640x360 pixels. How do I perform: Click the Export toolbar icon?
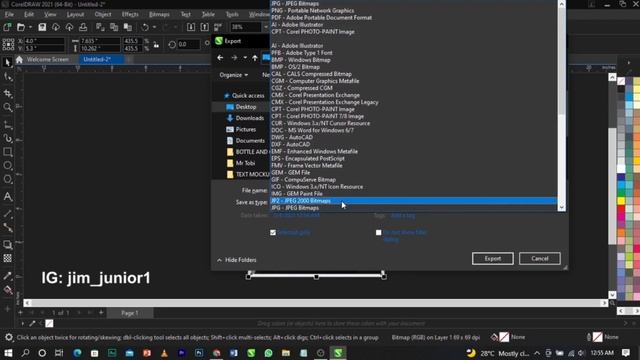click(x=204, y=27)
